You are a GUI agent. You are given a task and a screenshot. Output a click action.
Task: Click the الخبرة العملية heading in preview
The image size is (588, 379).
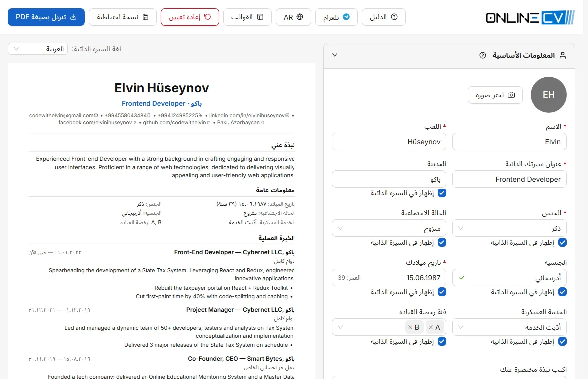[277, 238]
